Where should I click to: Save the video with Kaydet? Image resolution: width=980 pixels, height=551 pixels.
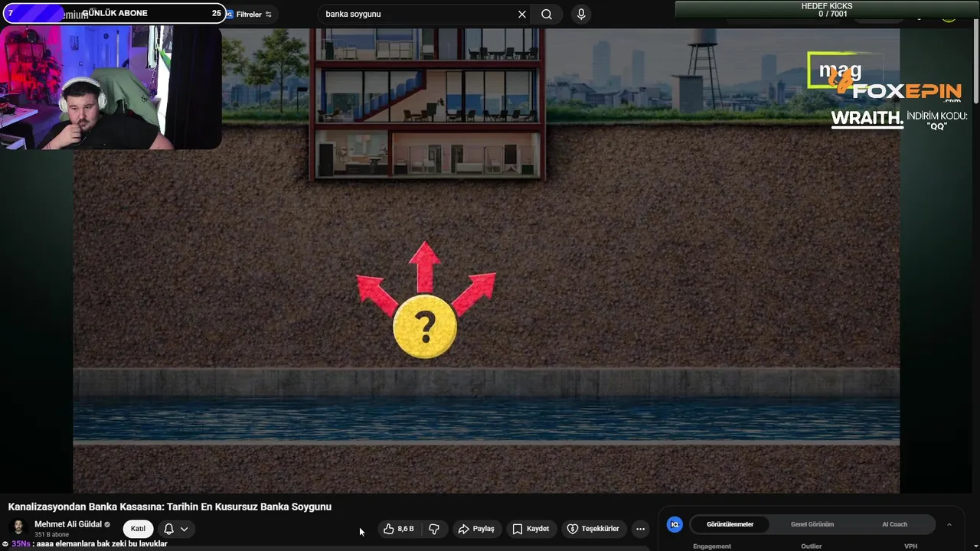click(x=531, y=529)
